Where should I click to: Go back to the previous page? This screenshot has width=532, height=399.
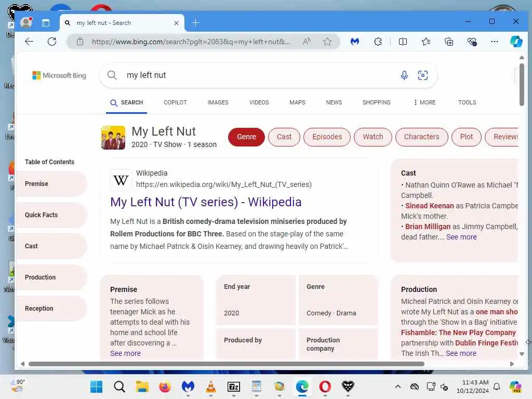coord(29,42)
